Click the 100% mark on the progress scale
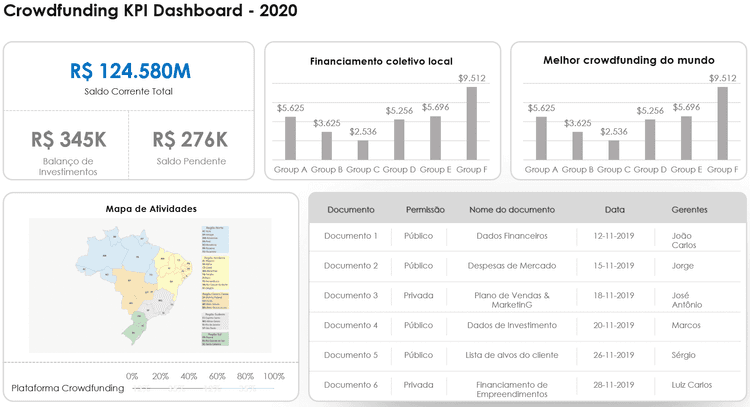The height and width of the screenshot is (407, 750). (274, 376)
